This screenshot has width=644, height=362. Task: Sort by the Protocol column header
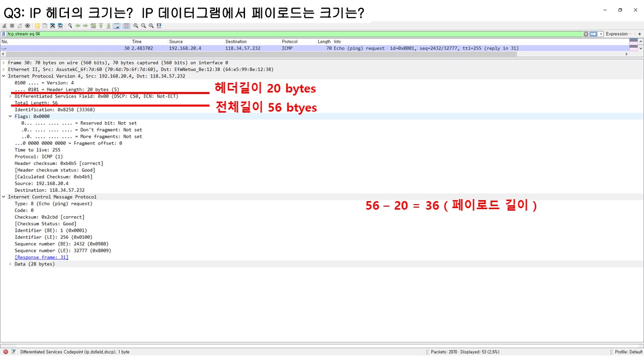click(298, 42)
